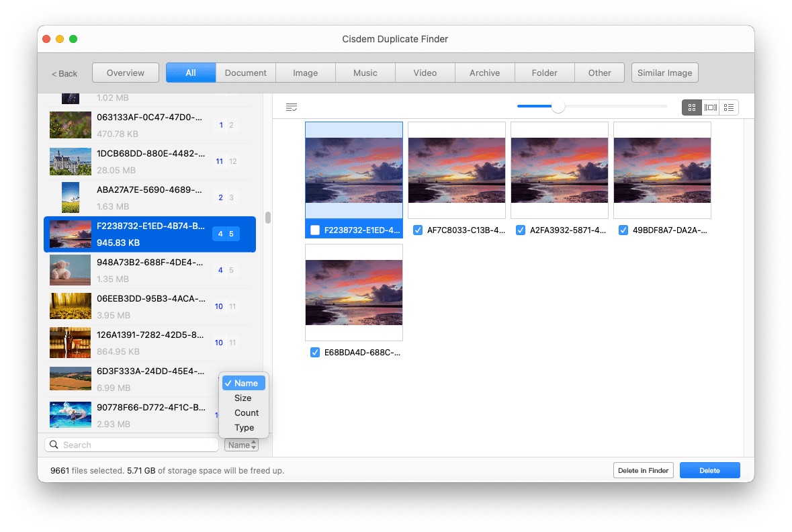Click the search magnifier icon
This screenshot has height=532, width=792.
pyautogui.click(x=54, y=445)
